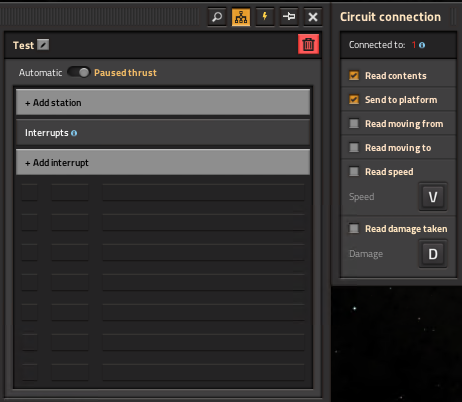Image resolution: width=462 pixels, height=402 pixels.
Task: Toggle the Automatic / Paused thrust switch
Action: [79, 72]
